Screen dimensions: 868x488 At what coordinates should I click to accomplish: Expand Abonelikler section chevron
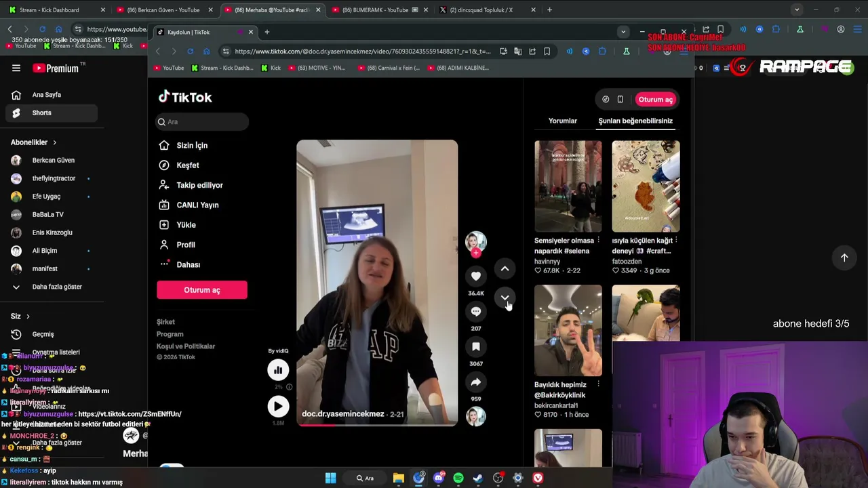tap(54, 142)
